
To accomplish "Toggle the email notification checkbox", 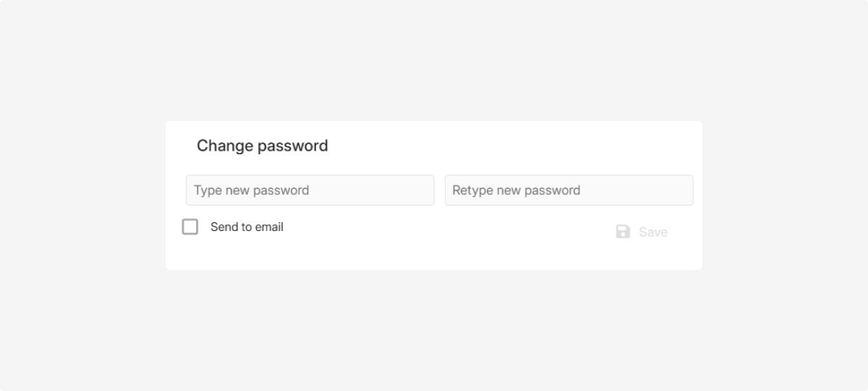I will click(x=190, y=227).
